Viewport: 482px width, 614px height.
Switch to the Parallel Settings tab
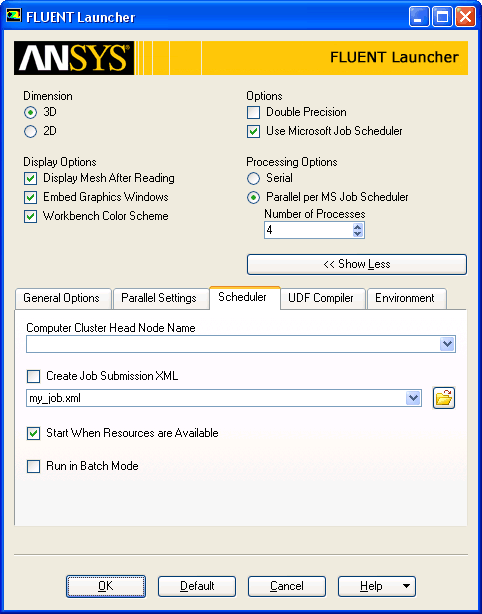pos(159,298)
